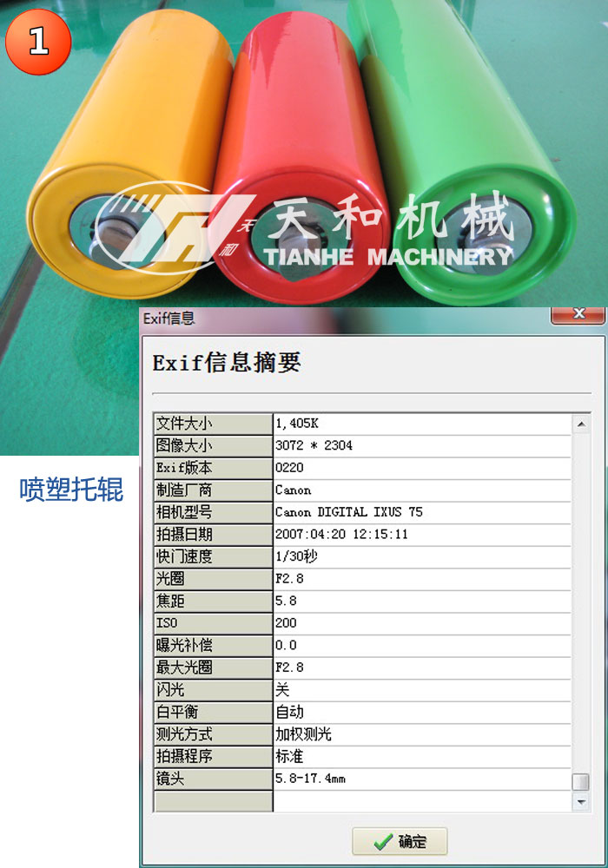Click the 确定 confirm button
608x868 pixels.
point(400,841)
